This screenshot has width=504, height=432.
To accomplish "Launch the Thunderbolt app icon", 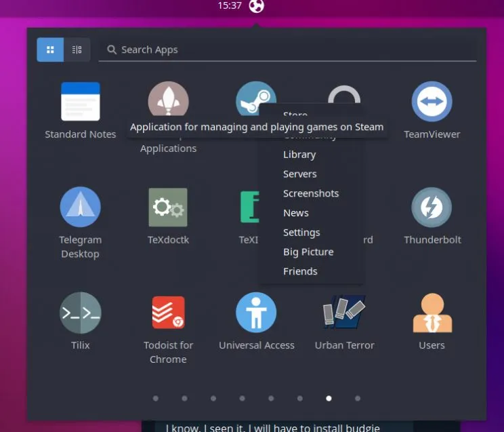I will point(432,208).
